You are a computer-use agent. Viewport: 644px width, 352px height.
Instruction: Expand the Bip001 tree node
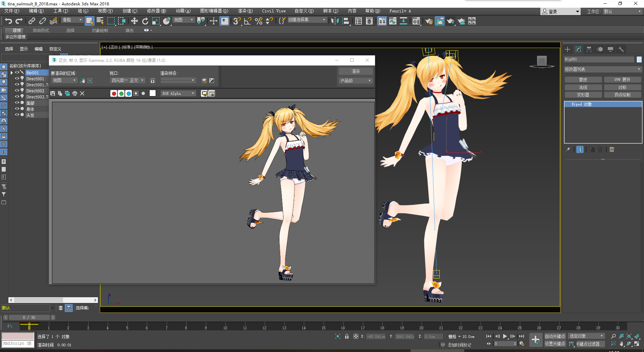coord(12,73)
